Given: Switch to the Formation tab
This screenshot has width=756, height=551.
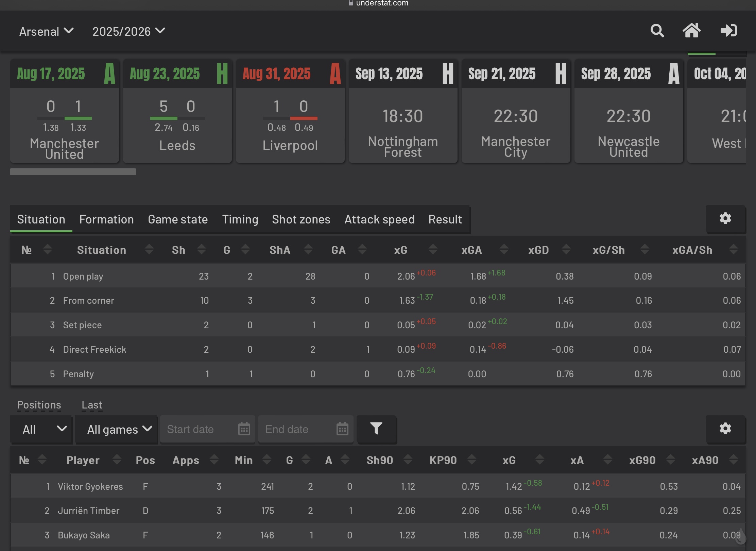Looking at the screenshot, I should [106, 219].
